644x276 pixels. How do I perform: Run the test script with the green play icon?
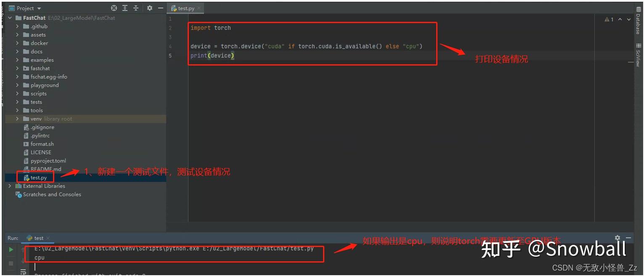point(11,250)
